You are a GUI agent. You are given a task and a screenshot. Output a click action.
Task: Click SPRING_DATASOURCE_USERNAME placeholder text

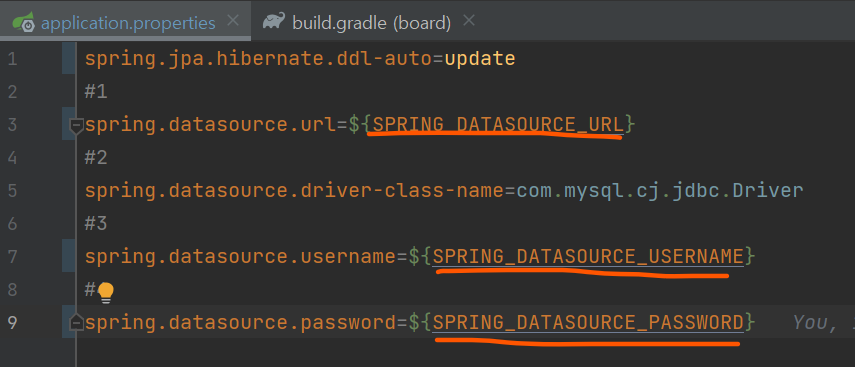point(588,256)
